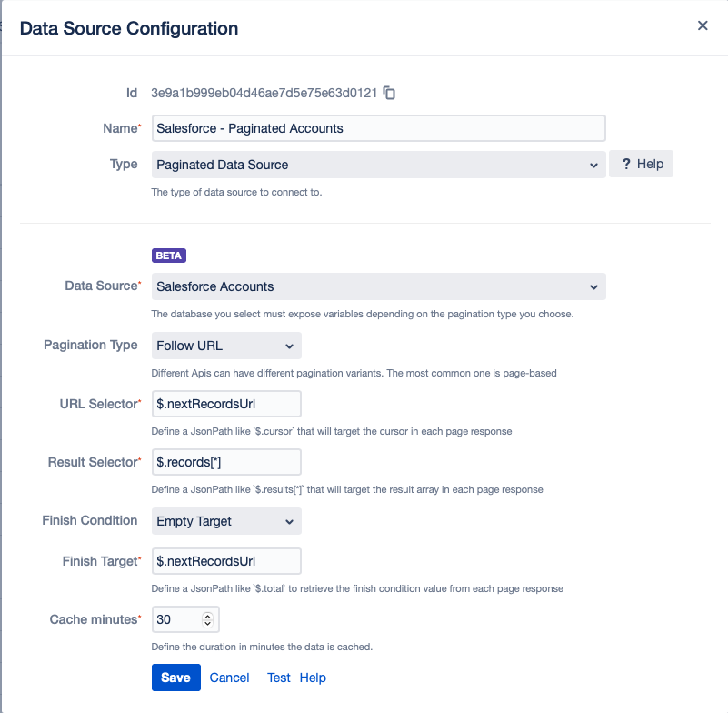Run Test on the data source

point(278,678)
